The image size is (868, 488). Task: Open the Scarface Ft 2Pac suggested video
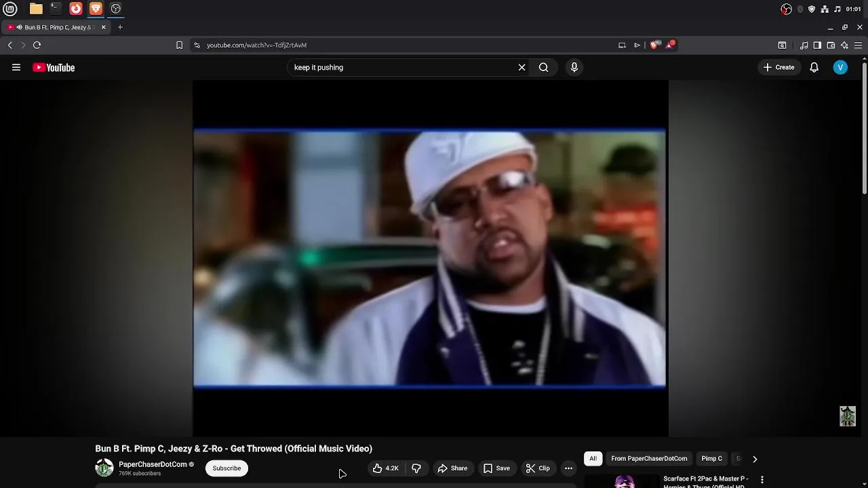click(705, 481)
